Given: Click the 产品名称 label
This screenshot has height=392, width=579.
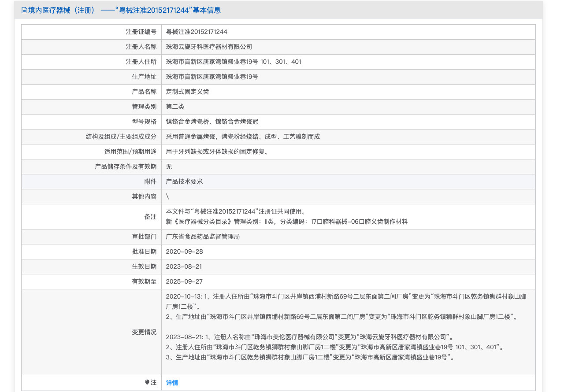Looking at the screenshot, I should pos(144,92).
